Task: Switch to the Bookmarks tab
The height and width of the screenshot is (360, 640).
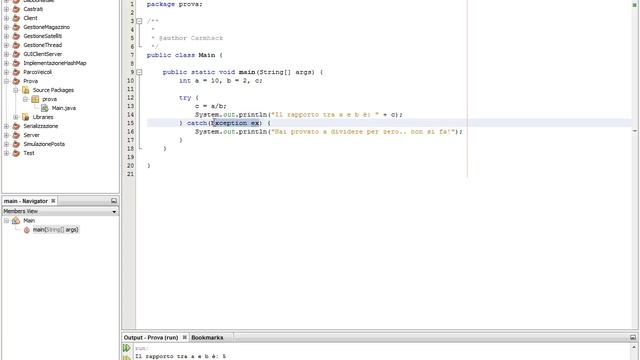Action: [x=207, y=338]
